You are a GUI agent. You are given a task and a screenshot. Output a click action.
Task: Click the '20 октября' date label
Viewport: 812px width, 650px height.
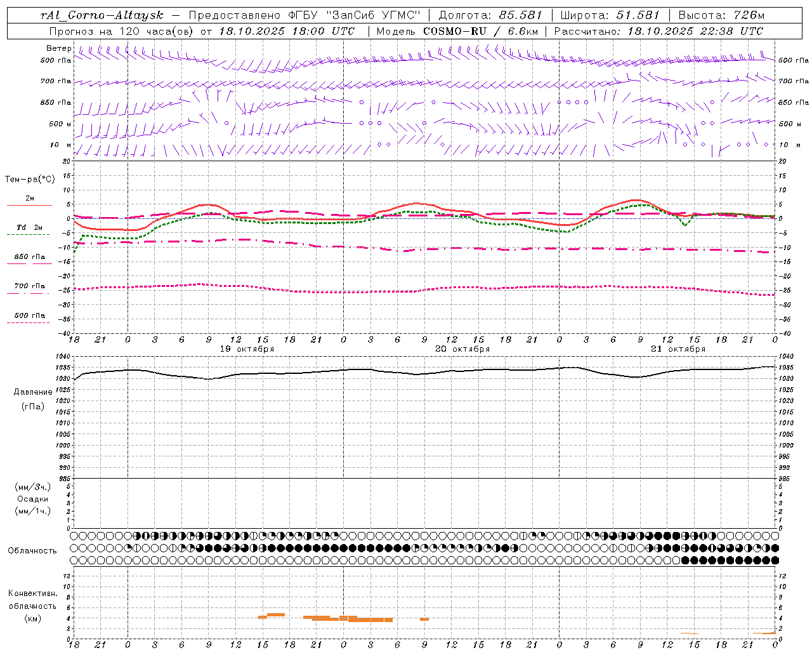(x=462, y=349)
